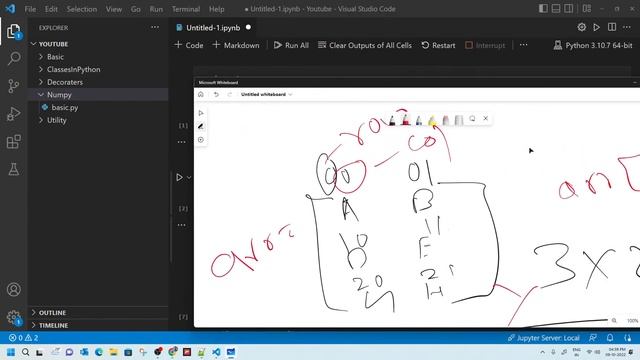Redo stroke in Whiteboard
Viewport: 640px width, 360px height.
point(229,94)
